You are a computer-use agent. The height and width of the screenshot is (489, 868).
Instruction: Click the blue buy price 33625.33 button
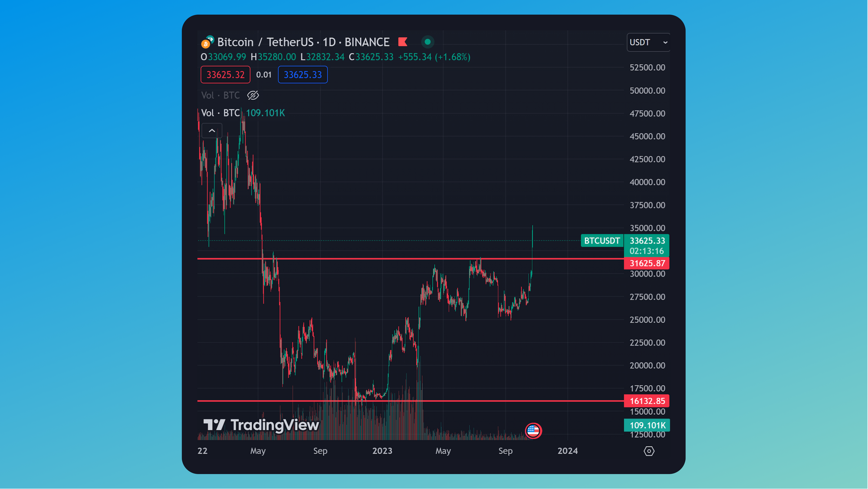tap(302, 75)
